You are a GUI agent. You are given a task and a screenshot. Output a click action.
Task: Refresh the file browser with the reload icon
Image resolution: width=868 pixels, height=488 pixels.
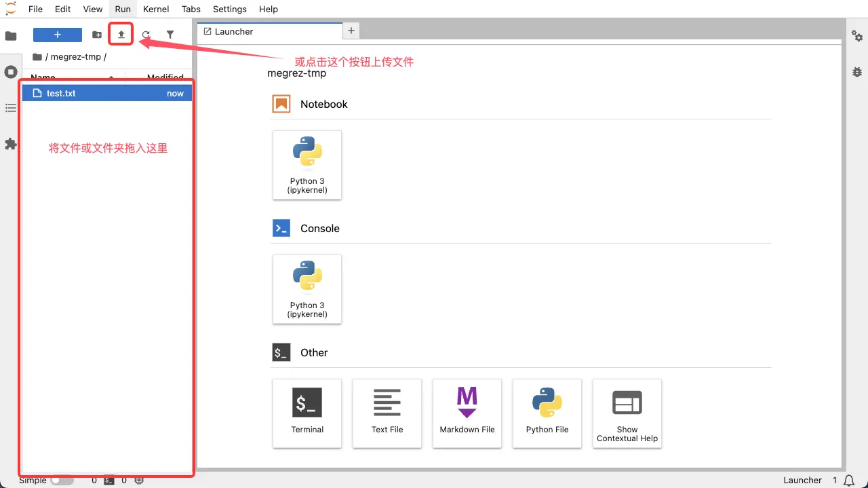point(145,33)
